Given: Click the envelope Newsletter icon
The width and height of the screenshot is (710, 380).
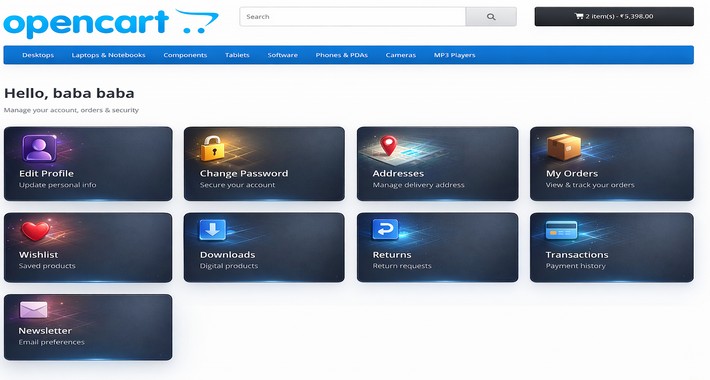Looking at the screenshot, I should [34, 310].
